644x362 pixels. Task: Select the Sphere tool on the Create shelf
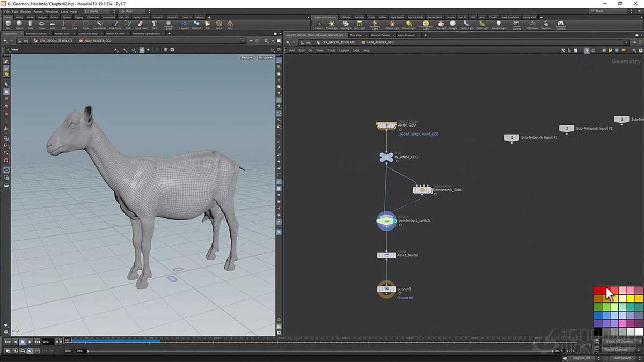pyautogui.click(x=19, y=24)
